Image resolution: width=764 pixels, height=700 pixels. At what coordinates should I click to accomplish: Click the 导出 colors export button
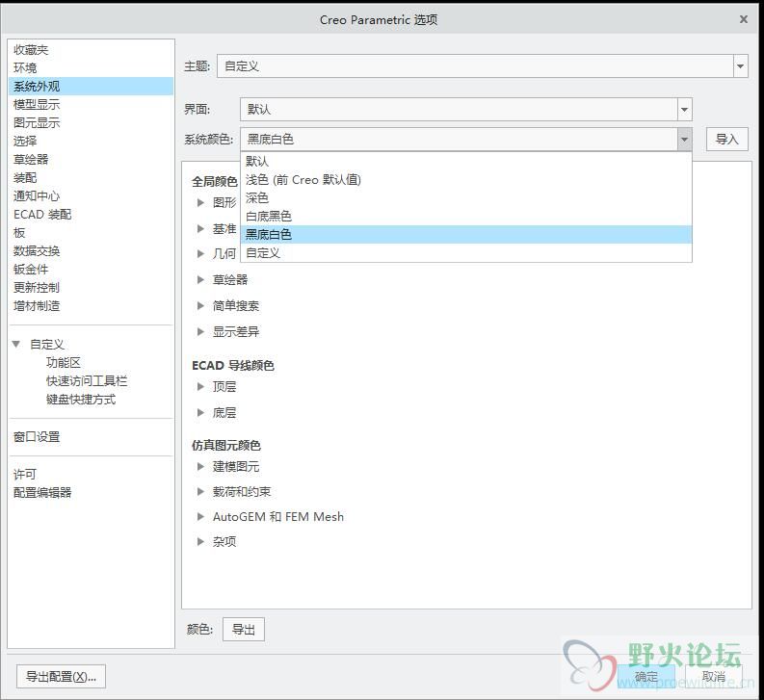click(x=244, y=630)
